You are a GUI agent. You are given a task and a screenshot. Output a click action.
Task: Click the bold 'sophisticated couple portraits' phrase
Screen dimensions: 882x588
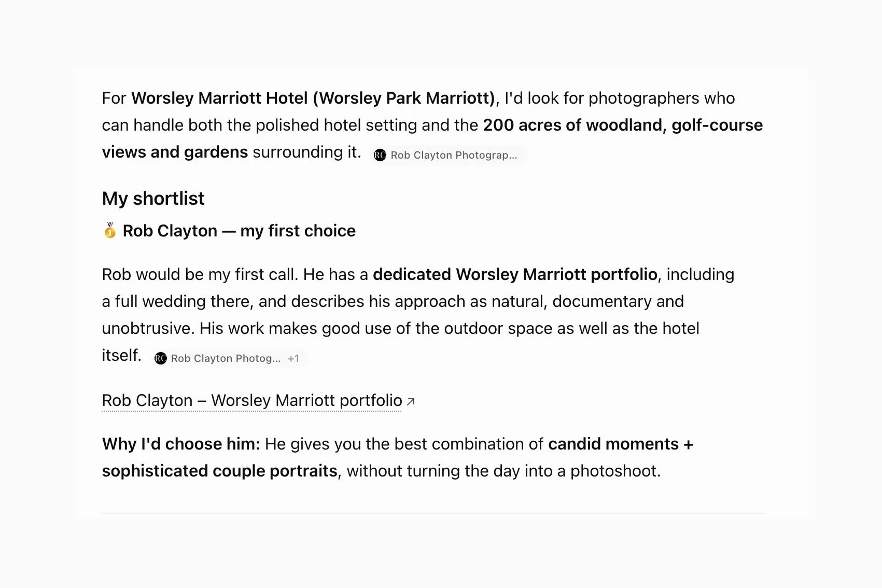point(220,471)
